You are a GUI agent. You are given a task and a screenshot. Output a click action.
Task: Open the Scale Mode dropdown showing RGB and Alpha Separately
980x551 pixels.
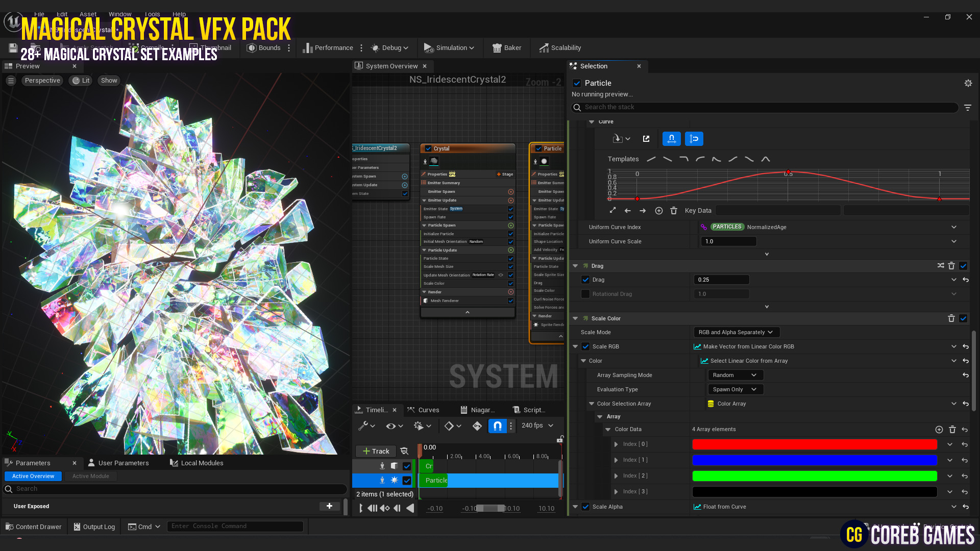point(736,332)
